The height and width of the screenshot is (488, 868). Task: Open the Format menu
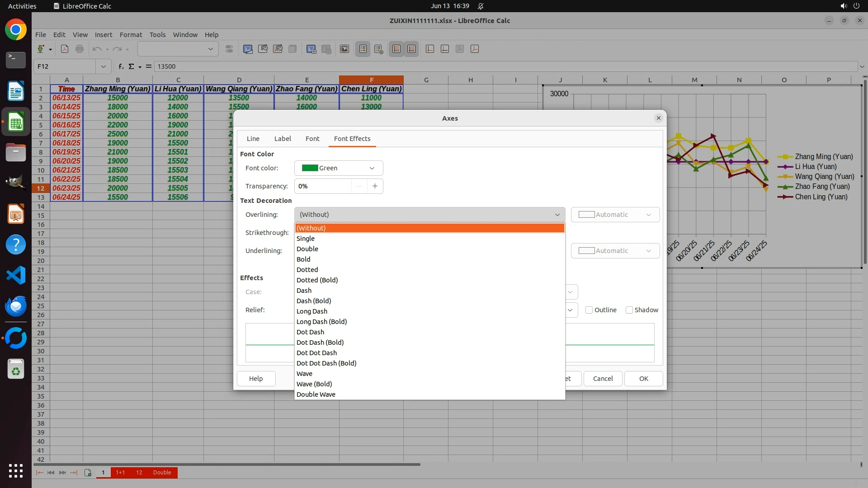pos(131,35)
